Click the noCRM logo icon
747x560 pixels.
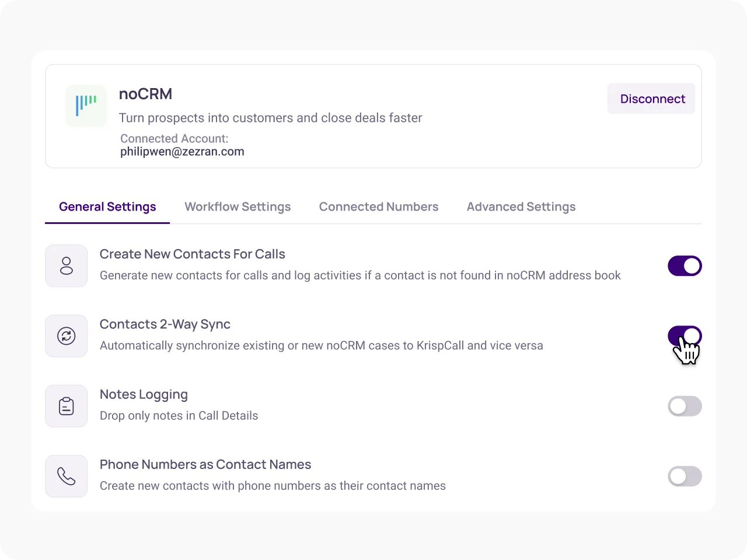pos(86,106)
